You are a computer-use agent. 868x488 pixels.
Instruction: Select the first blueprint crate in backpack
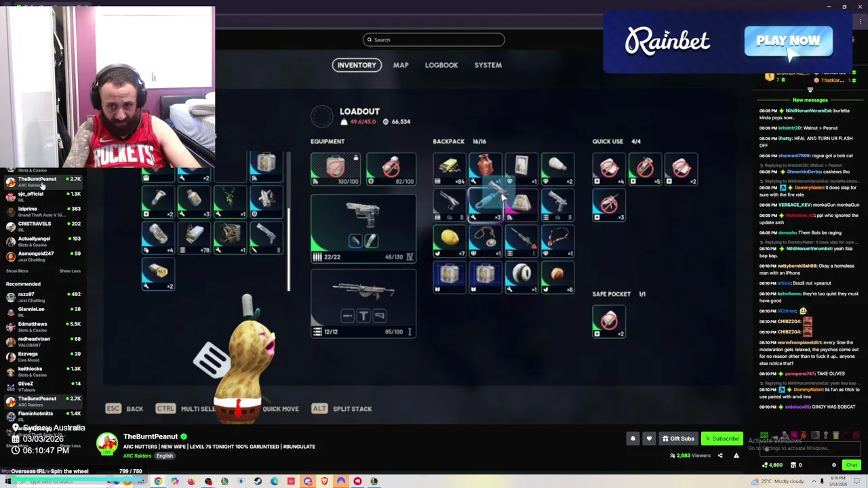click(450, 277)
